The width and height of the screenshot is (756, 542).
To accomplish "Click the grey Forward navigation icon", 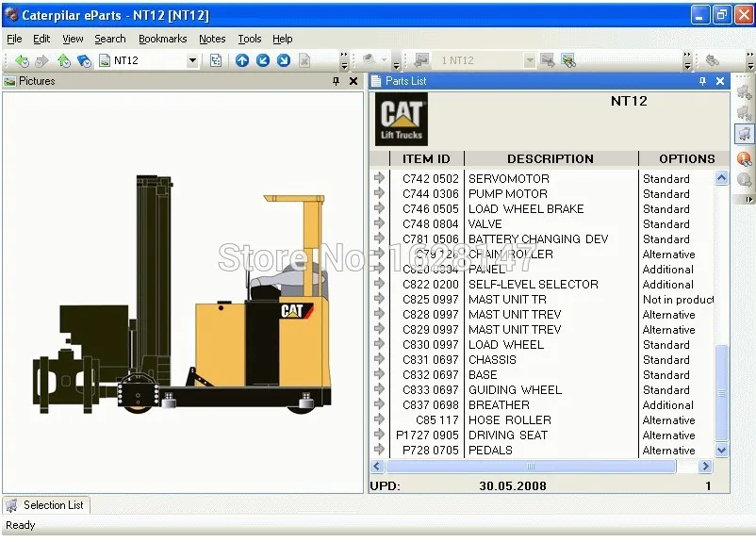I will (42, 60).
